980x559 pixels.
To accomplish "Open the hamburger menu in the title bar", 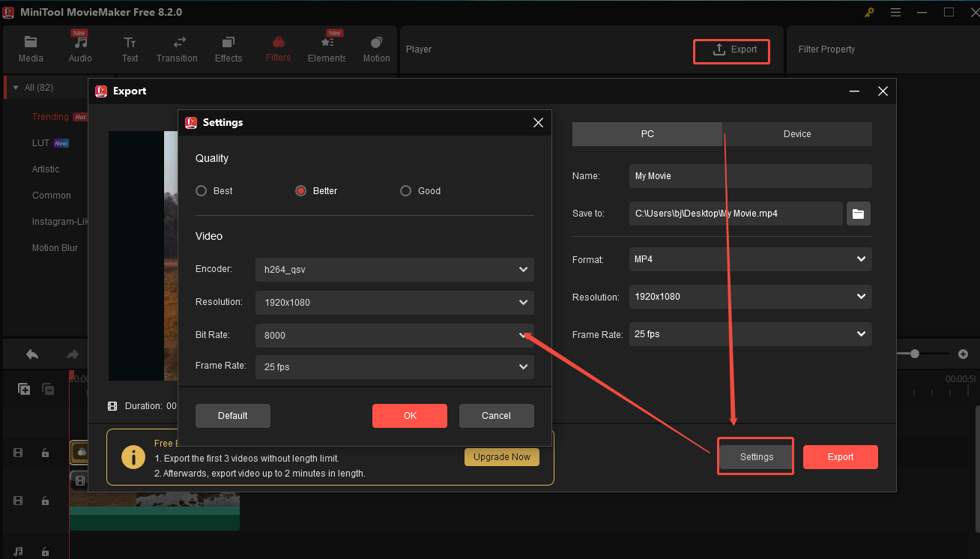I will coord(896,12).
